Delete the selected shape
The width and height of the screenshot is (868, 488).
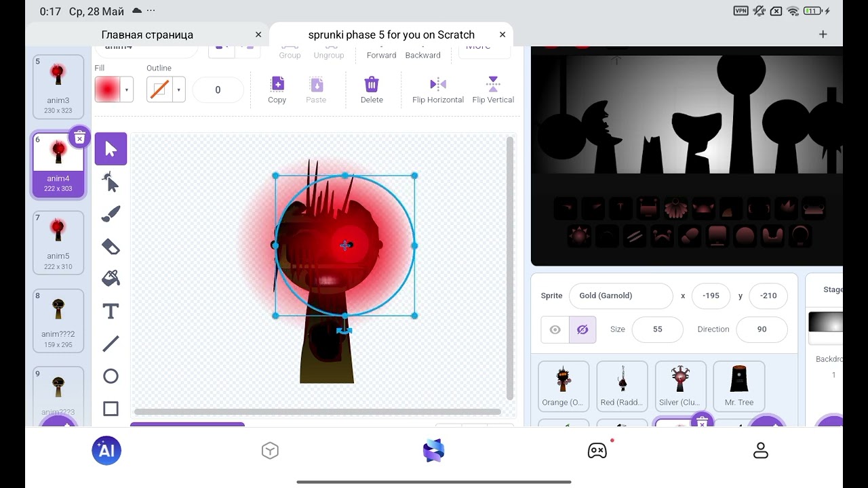point(372,90)
